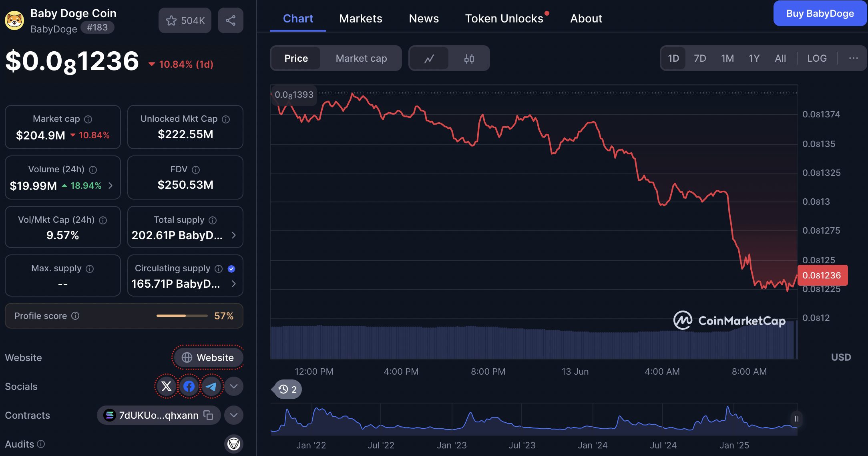Viewport: 868px width, 456px height.
Task: Select 7D time range
Action: (700, 59)
